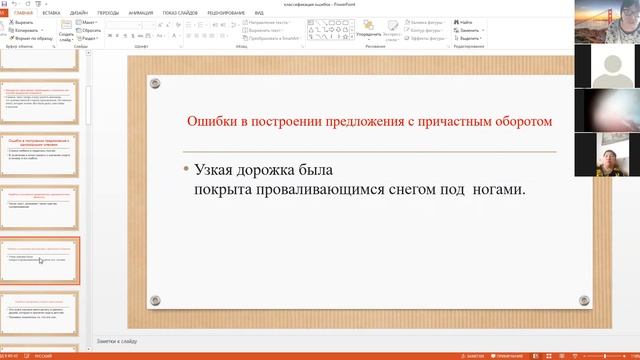Screen dimensions: 640x360
Task: Toggle center text alignment
Action: pyautogui.click(x=196, y=36)
